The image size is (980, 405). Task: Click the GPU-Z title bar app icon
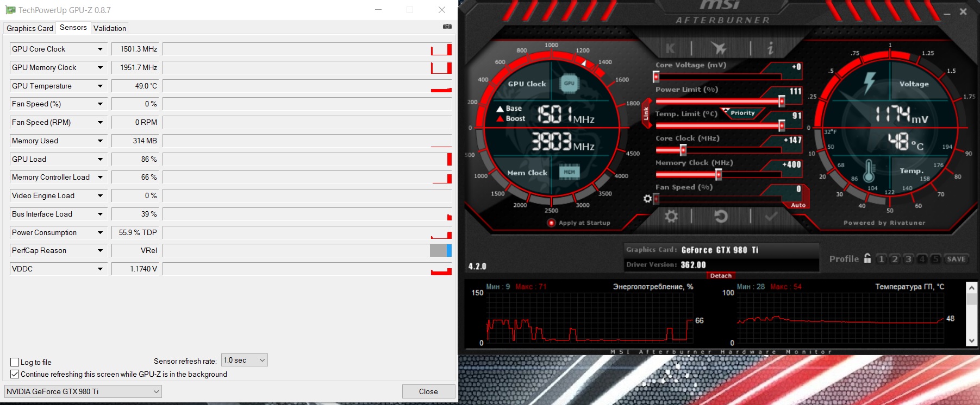coord(10,10)
